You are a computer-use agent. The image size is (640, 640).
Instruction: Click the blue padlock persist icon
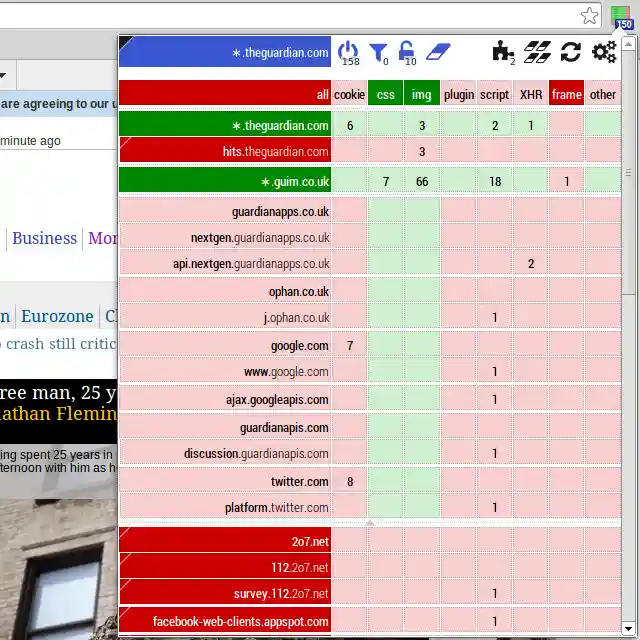pyautogui.click(x=407, y=53)
